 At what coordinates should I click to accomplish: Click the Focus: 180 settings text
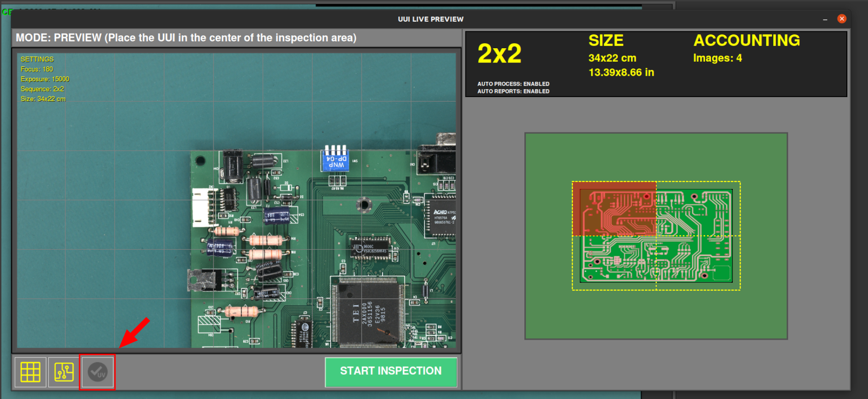[37, 69]
